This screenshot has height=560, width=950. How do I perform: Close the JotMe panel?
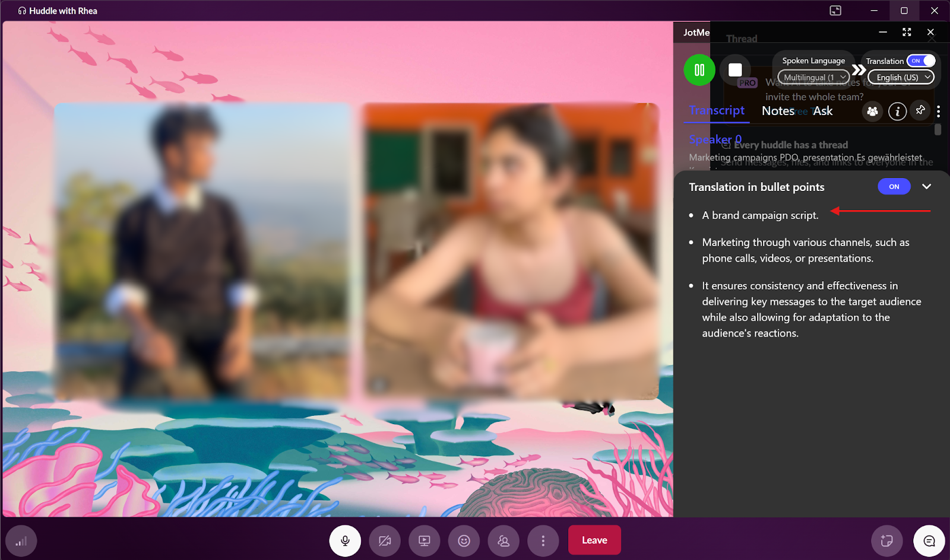(930, 32)
